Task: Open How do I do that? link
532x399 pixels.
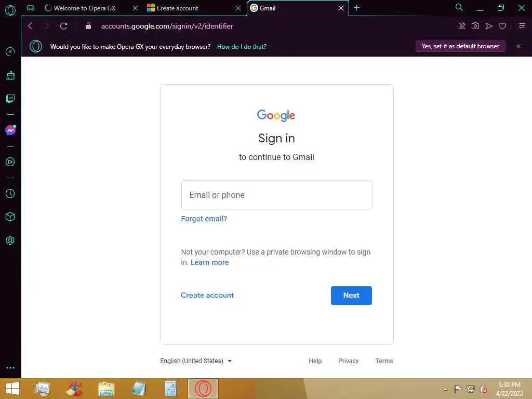Action: point(242,46)
